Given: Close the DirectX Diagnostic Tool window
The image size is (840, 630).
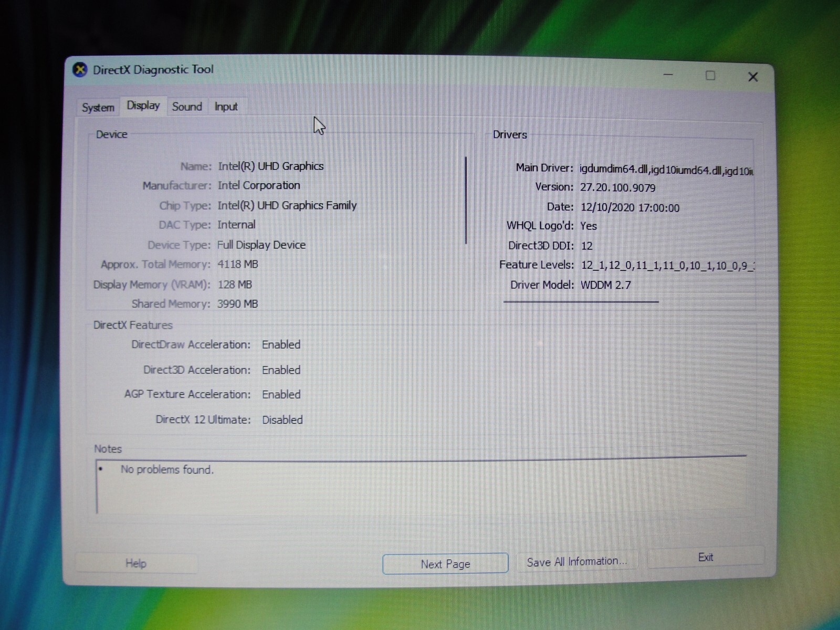Looking at the screenshot, I should coord(753,77).
